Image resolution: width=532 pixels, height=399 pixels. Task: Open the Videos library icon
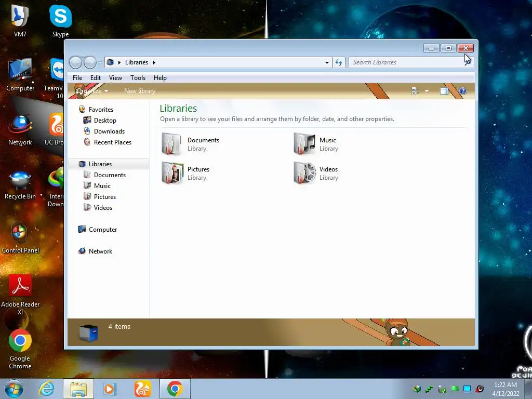(x=304, y=173)
